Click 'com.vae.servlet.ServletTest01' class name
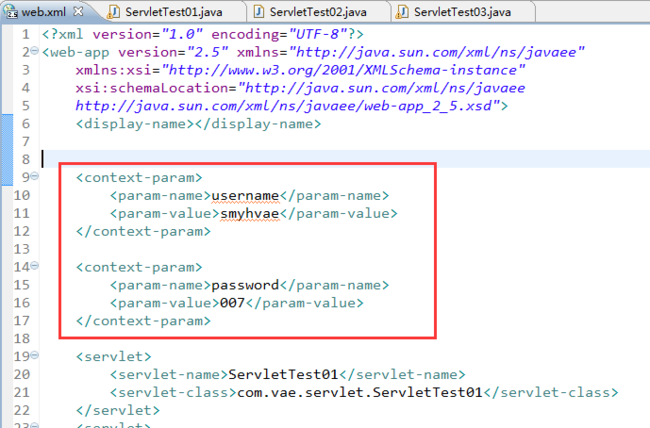 pyautogui.click(x=360, y=392)
